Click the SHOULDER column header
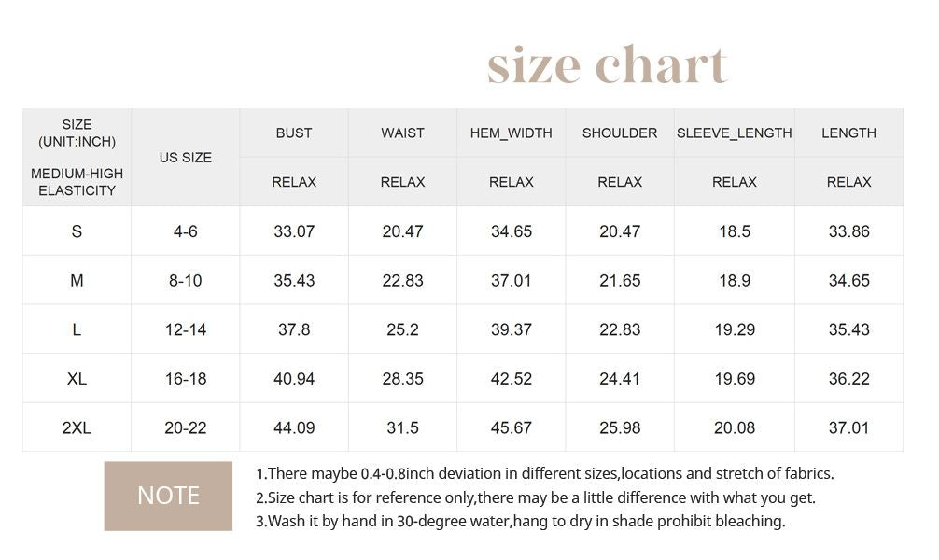This screenshot has height=560, width=939. click(620, 133)
